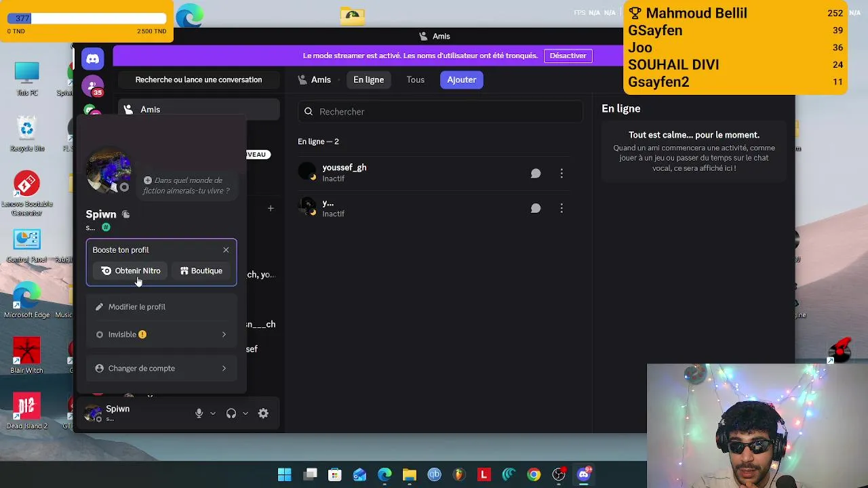This screenshot has height=488, width=868.
Task: Mute the microphone in the user panel
Action: [199, 413]
